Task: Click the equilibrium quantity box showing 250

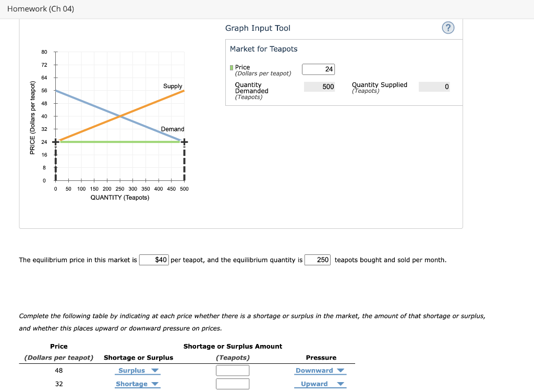Action: (x=318, y=260)
